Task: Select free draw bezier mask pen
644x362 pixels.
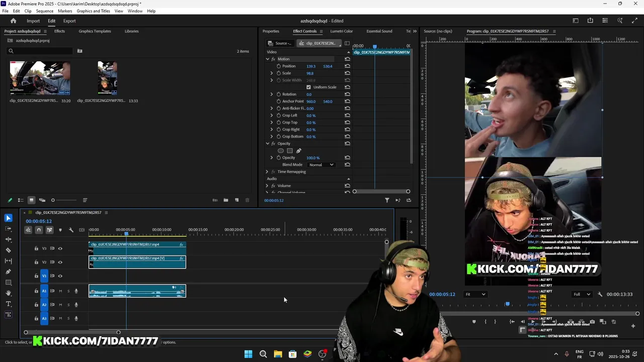Action: coord(298,151)
